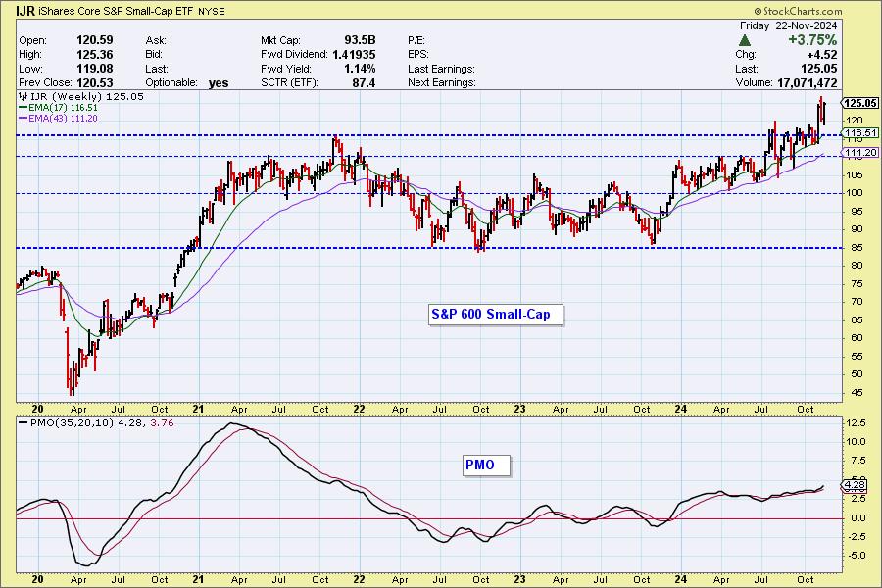The height and width of the screenshot is (588, 882).
Task: Click the 21 year label on the PMO panel axis
Action: 198,579
